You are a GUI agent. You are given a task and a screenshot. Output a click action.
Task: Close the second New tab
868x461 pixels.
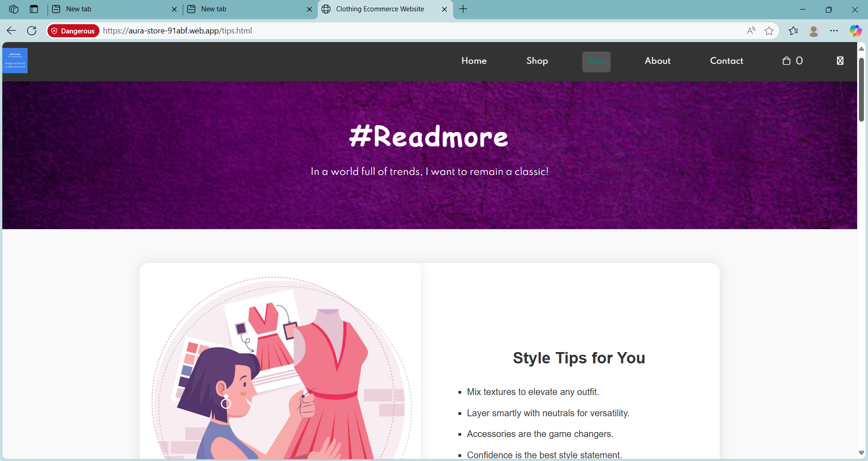click(x=309, y=9)
